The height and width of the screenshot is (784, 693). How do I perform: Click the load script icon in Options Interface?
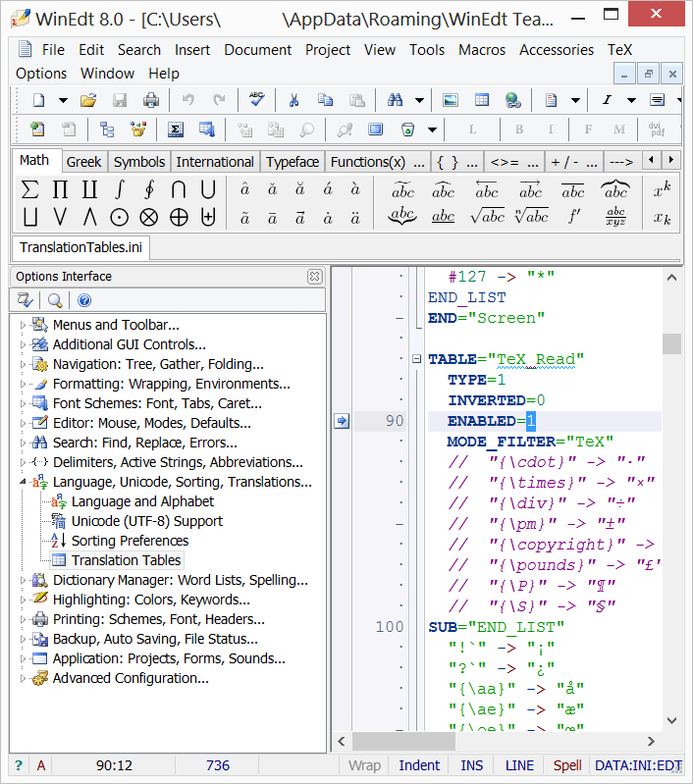[25, 300]
